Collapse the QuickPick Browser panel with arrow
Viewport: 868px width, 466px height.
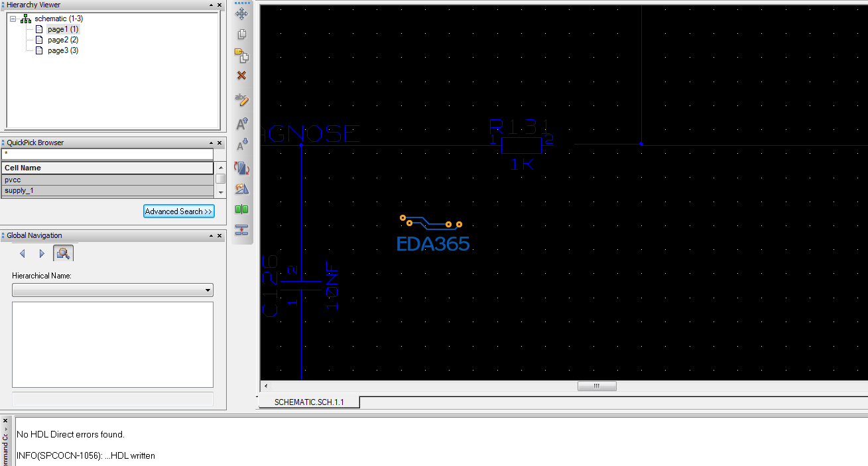(210, 143)
